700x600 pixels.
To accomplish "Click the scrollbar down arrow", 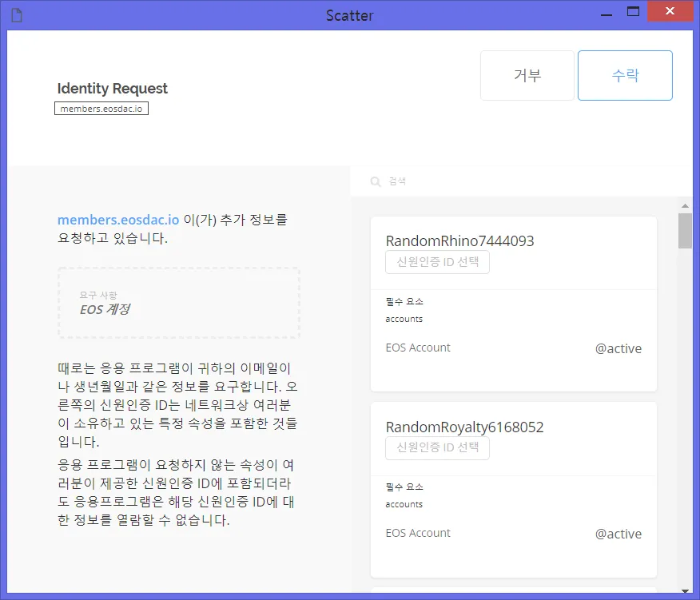I will pyautogui.click(x=685, y=590).
